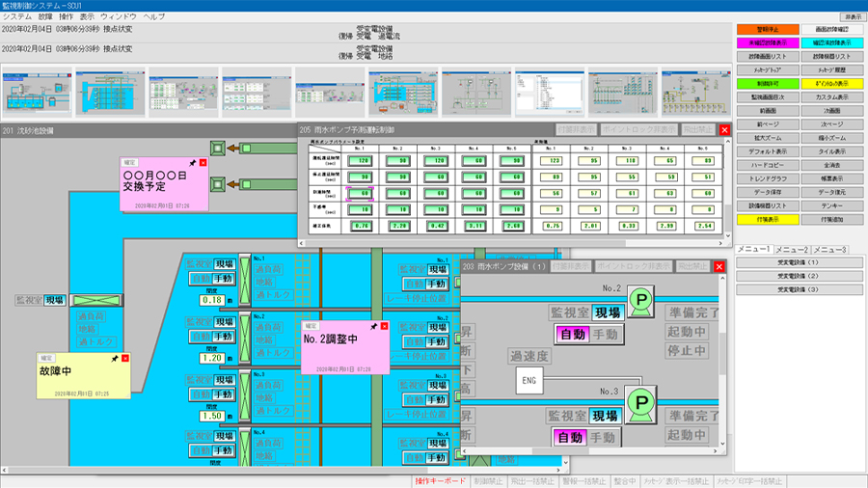Open the 操作 menu

[66, 16]
